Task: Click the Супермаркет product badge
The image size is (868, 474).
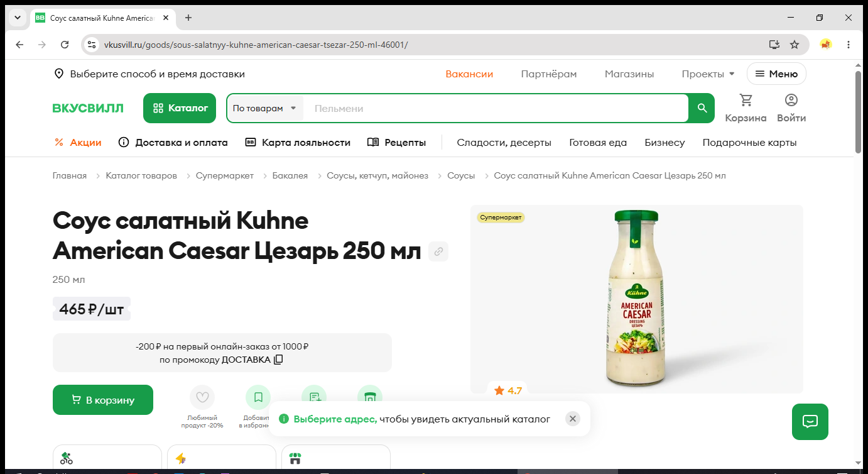Action: [x=501, y=218]
